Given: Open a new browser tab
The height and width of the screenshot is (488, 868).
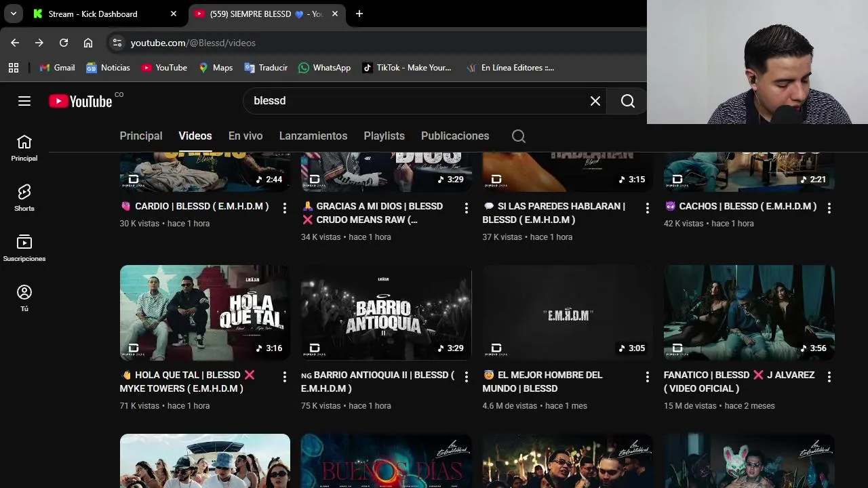Looking at the screenshot, I should (359, 14).
